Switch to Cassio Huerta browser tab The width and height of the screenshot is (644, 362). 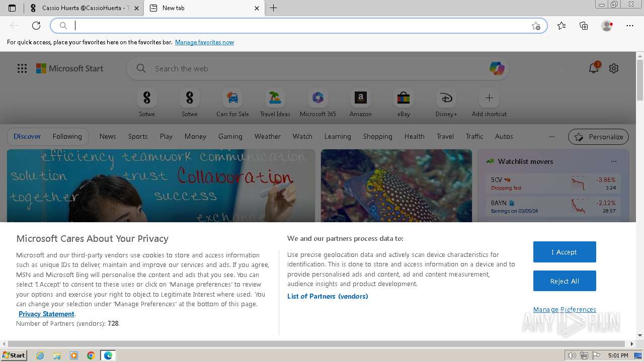84,8
